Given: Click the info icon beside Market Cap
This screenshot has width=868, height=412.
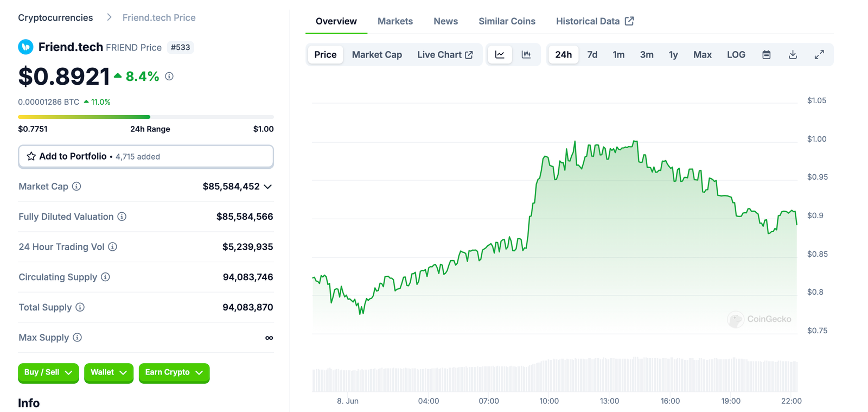Looking at the screenshot, I should tap(76, 187).
